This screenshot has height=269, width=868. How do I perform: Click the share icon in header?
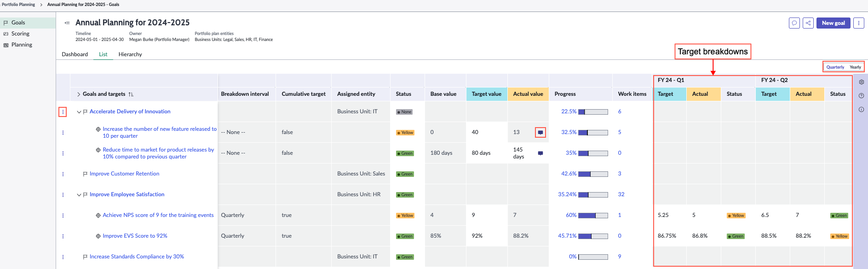[808, 23]
